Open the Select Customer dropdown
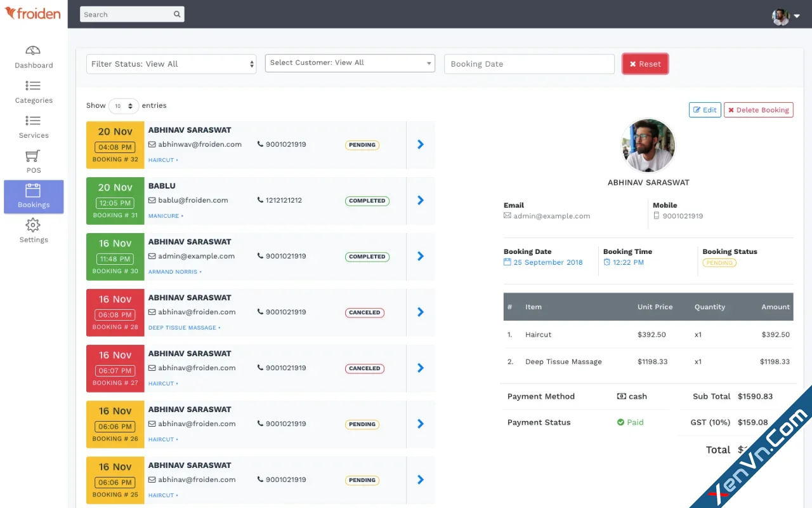 point(350,63)
